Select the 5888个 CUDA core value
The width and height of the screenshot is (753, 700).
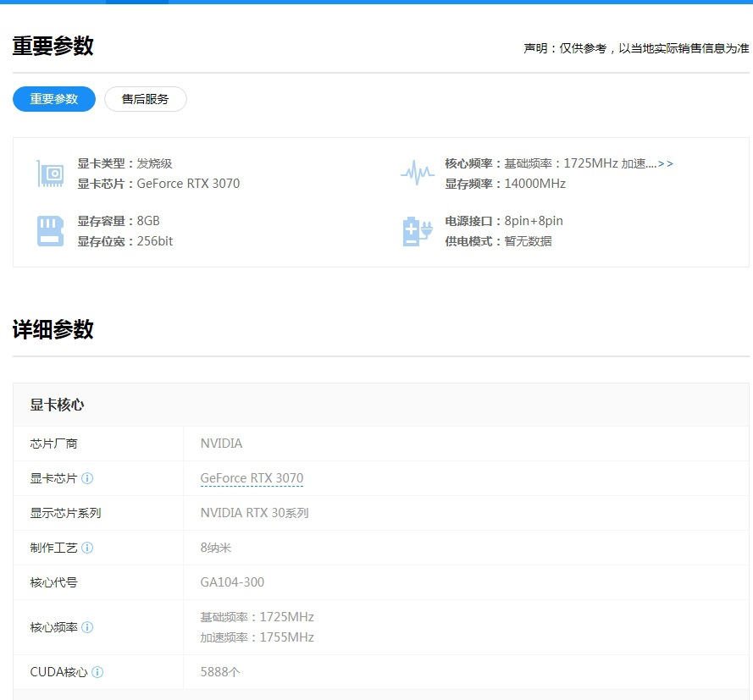tap(220, 672)
